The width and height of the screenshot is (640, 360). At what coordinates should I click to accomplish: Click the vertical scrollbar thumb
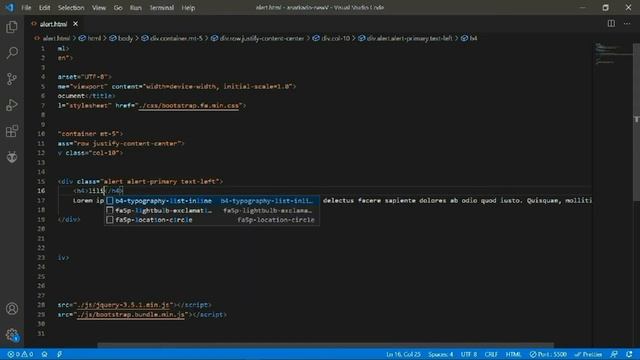[x=636, y=122]
